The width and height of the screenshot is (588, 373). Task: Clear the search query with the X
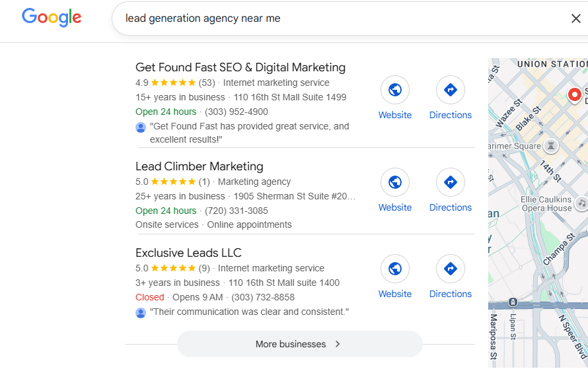point(575,18)
